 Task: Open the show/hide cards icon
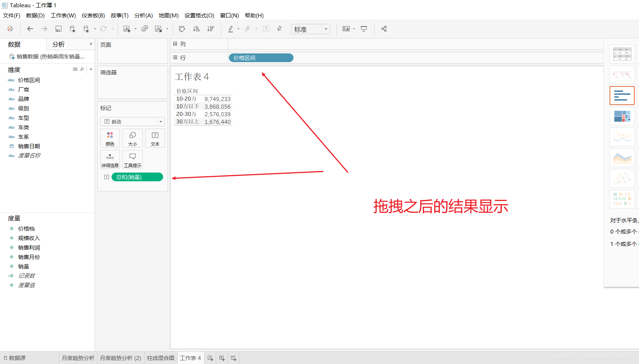(346, 29)
